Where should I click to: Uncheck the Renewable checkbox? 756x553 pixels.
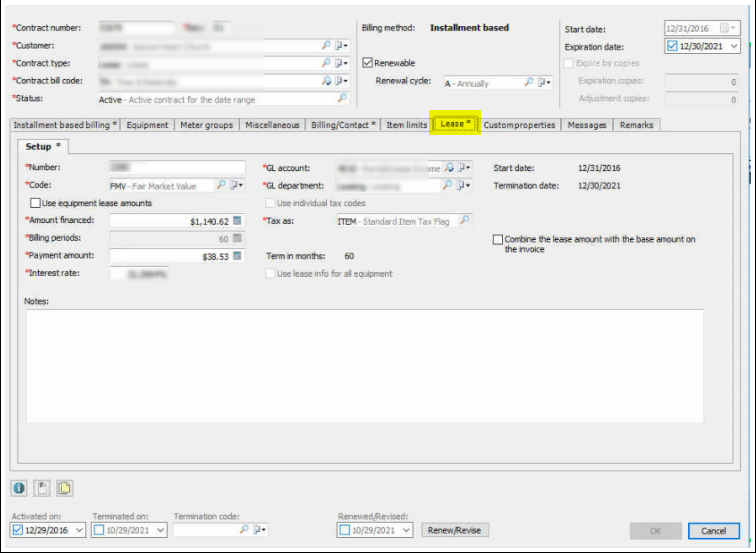click(367, 63)
